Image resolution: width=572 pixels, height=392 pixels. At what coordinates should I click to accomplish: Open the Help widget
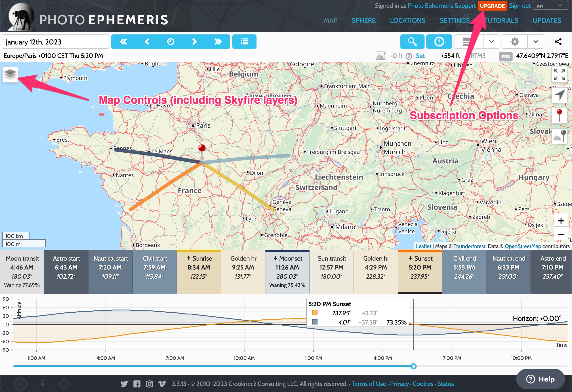[540, 379]
